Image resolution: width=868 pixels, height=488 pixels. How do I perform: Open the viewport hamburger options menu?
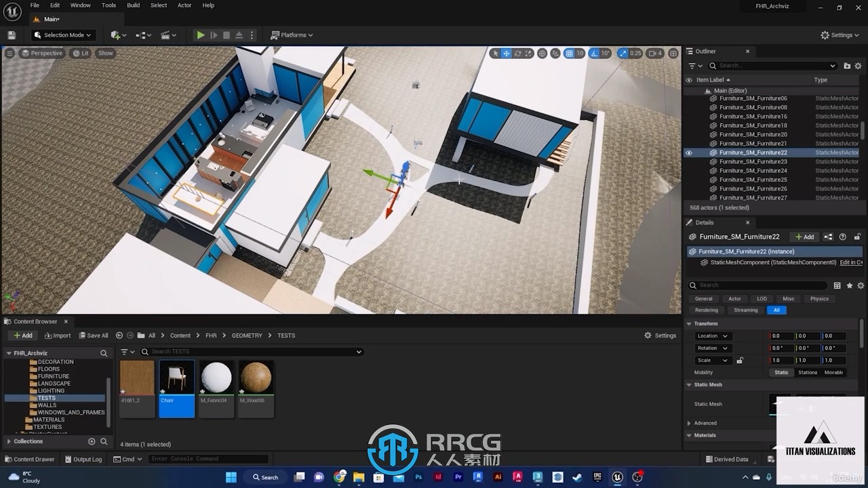[x=9, y=53]
